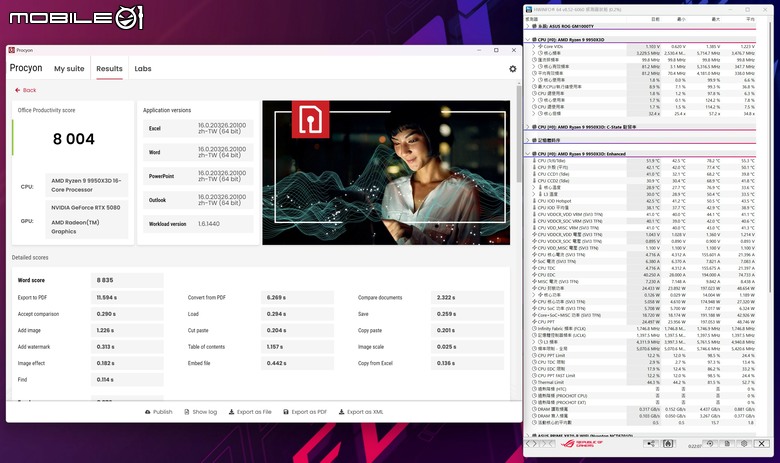The width and height of the screenshot is (780, 463).
Task: Expand the sensor row showing 0.126 W
Action: click(x=534, y=295)
